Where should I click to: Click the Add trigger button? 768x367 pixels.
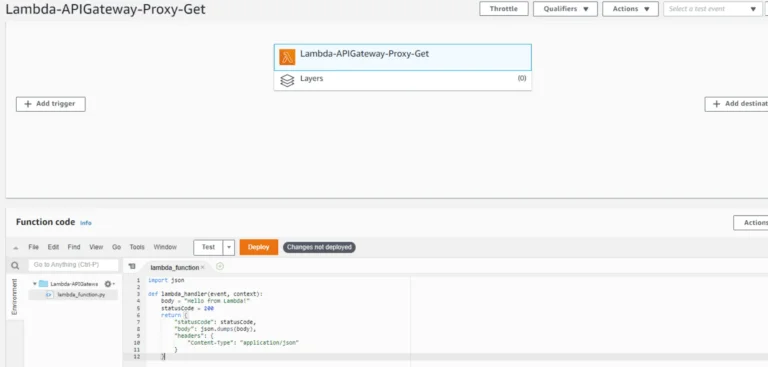click(50, 104)
